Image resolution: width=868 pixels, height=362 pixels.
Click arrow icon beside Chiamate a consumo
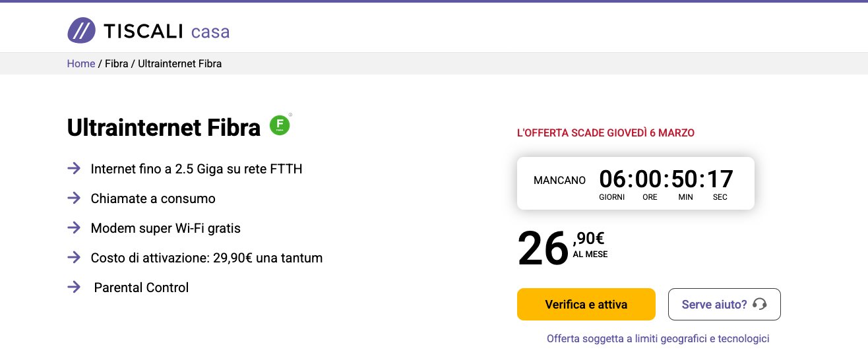(74, 198)
